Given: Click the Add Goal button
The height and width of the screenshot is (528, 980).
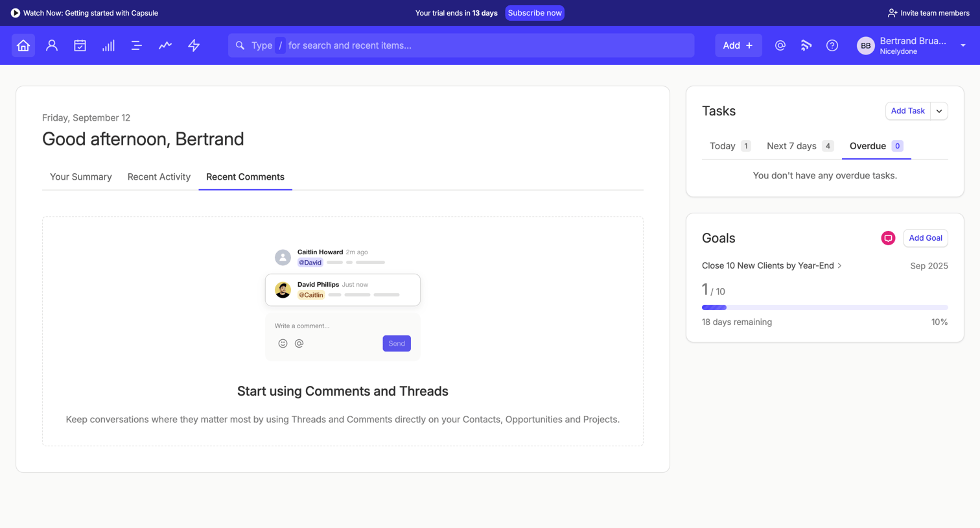Looking at the screenshot, I should 925,238.
